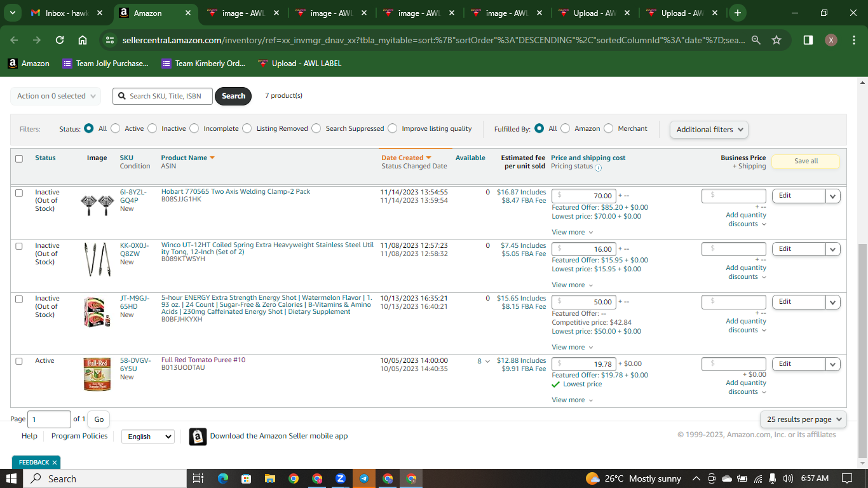The image size is (868, 488).
Task: Open the volume control in system tray
Action: pos(788,478)
